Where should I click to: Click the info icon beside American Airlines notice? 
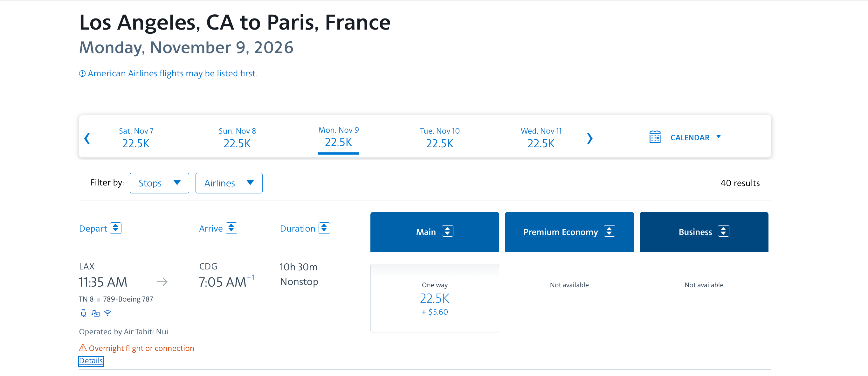(x=82, y=73)
